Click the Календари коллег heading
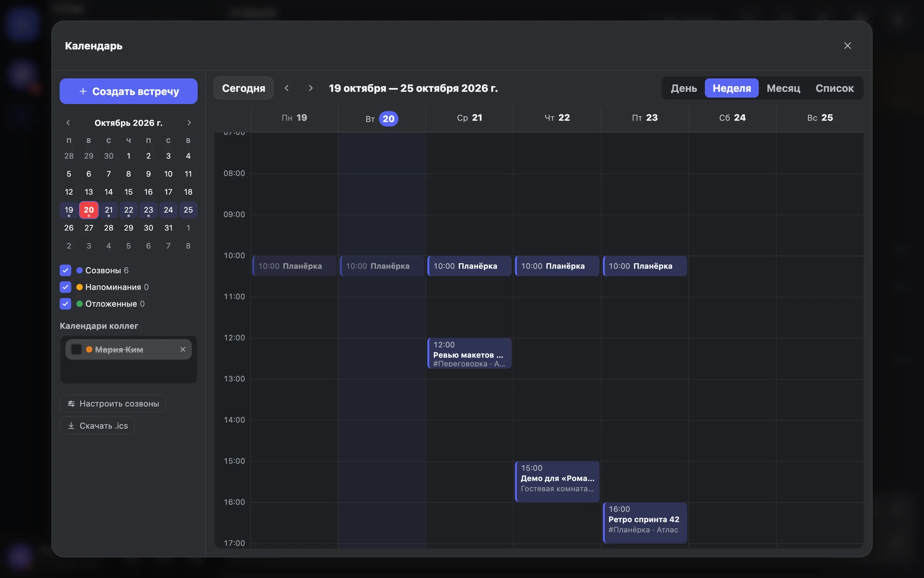Screen dimensions: 924x578 click(x=99, y=326)
